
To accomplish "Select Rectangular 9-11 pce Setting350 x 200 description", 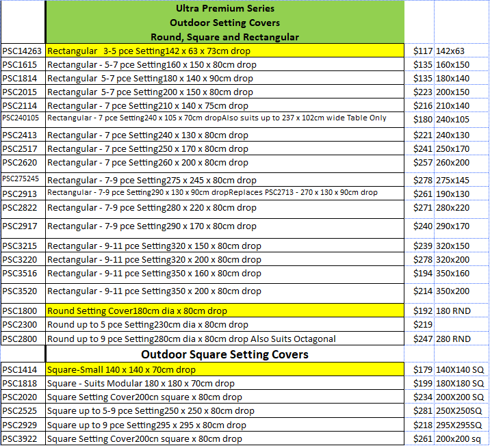I will (225, 293).
